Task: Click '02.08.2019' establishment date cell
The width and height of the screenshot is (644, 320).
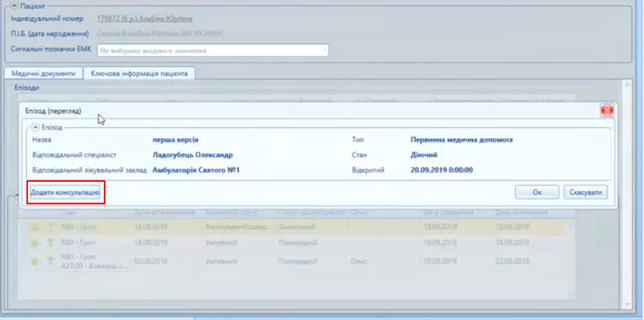Action: click(151, 261)
